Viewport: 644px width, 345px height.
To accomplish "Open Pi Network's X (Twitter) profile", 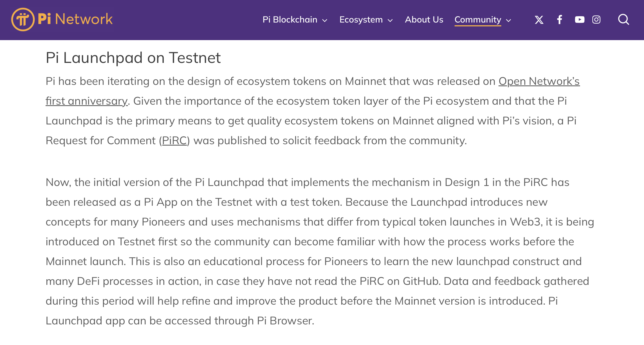I will pos(539,20).
